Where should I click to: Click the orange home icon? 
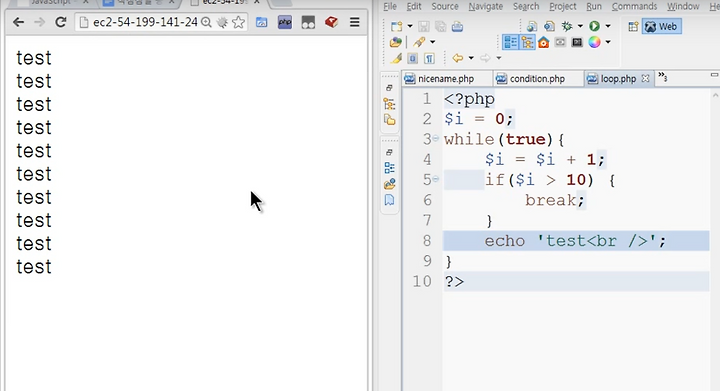[x=544, y=43]
